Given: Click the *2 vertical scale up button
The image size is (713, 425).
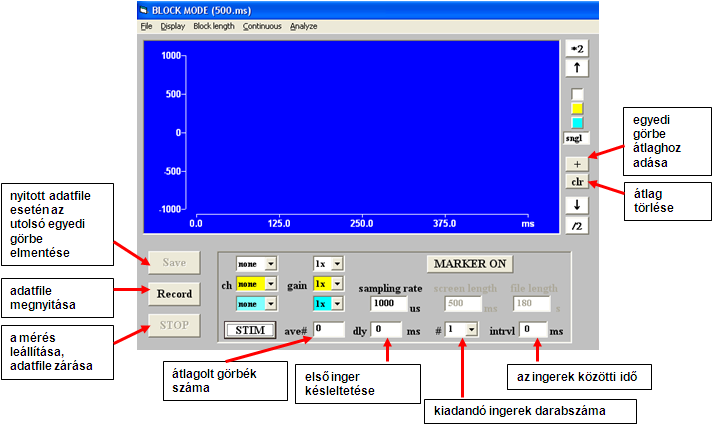Looking at the screenshot, I should point(577,49).
